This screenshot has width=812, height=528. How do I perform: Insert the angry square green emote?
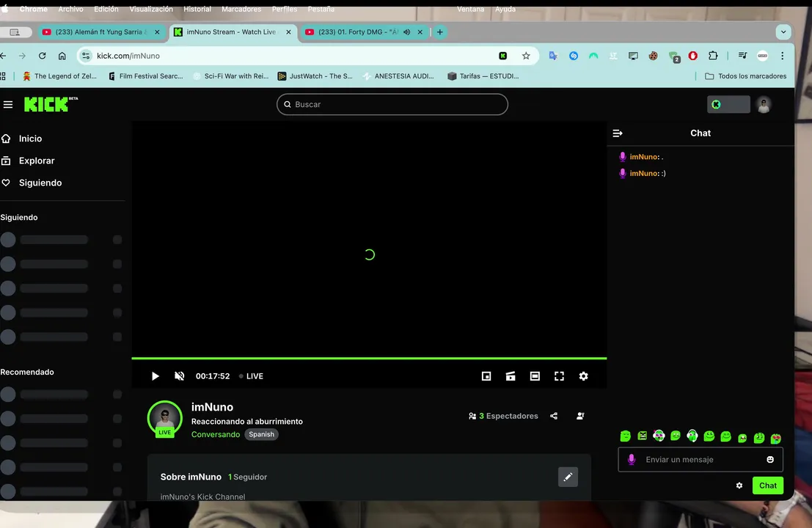pos(642,436)
